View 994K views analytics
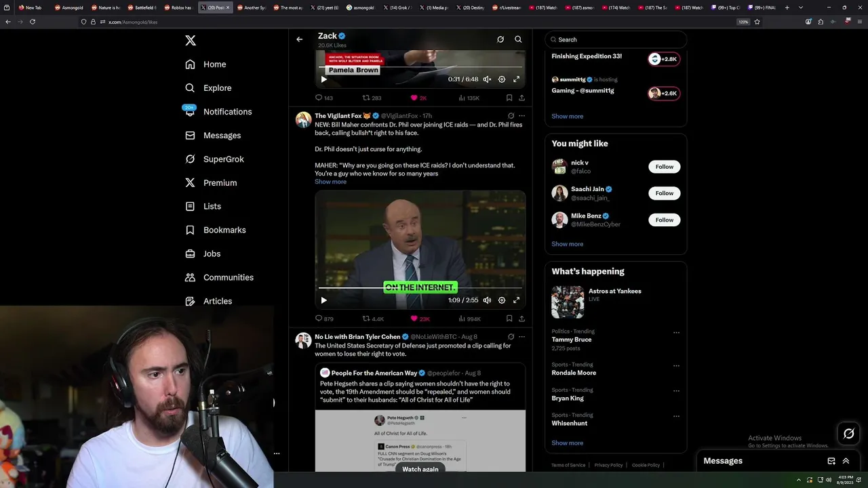868x488 pixels. [470, 319]
